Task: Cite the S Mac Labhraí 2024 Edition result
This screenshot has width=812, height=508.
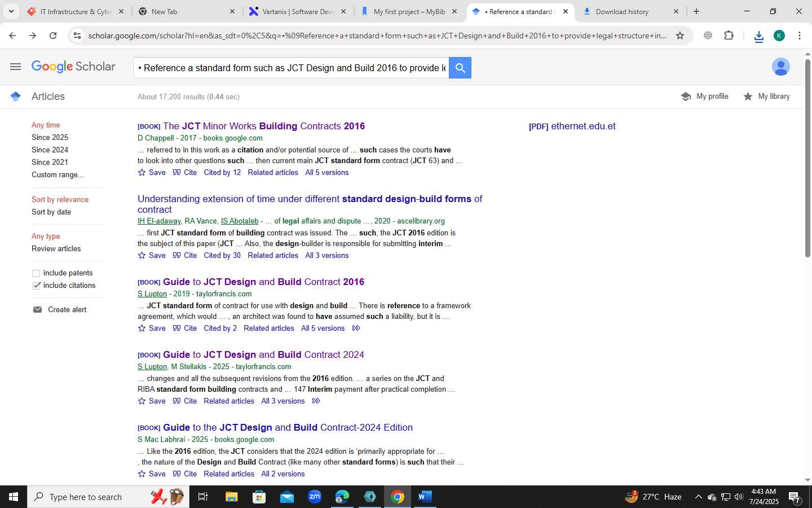Action: tap(185, 474)
